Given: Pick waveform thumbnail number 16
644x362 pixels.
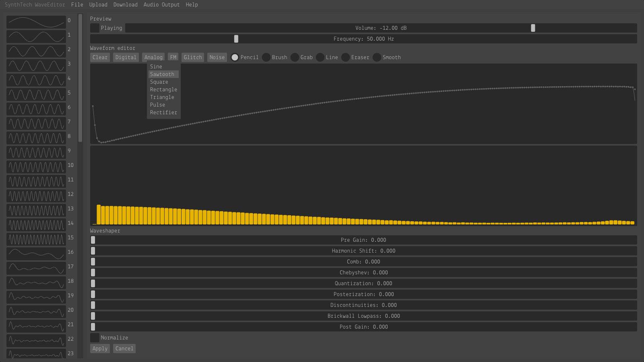Looking at the screenshot, I should coord(36,253).
